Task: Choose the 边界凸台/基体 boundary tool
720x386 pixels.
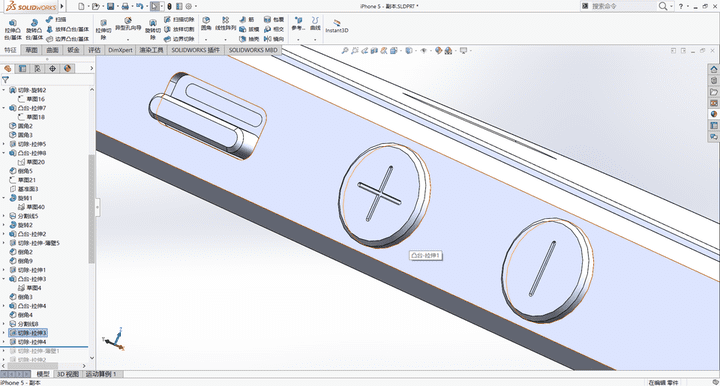Action: (68, 39)
